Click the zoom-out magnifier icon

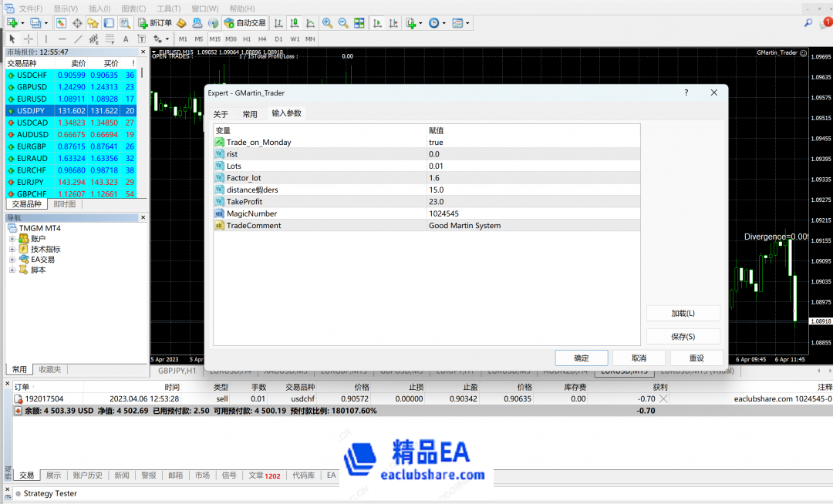342,23
